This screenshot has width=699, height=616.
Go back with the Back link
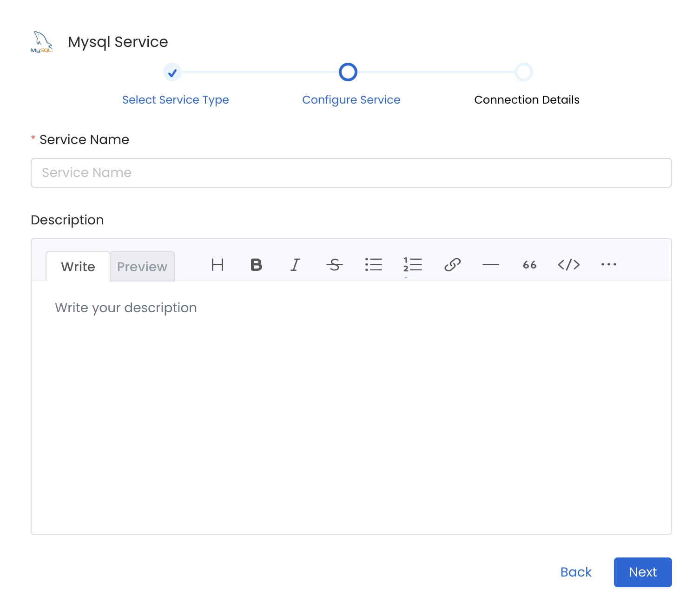point(576,572)
